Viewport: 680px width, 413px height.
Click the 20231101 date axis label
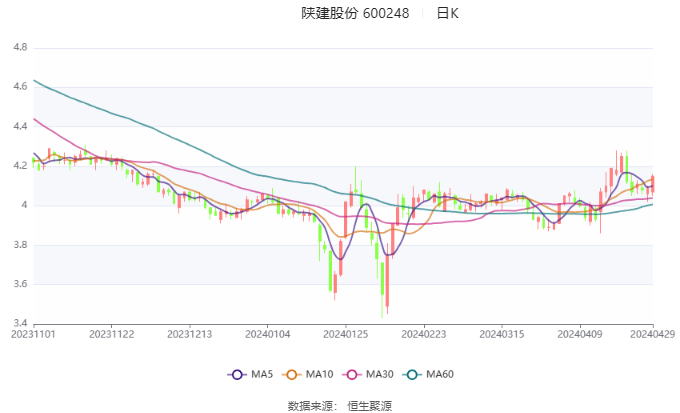[x=33, y=334]
